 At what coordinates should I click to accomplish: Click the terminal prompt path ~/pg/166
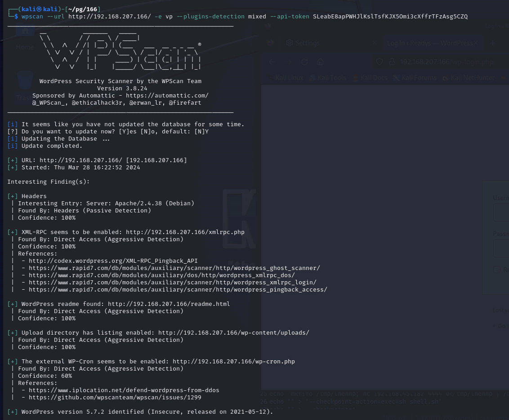pyautogui.click(x=83, y=9)
